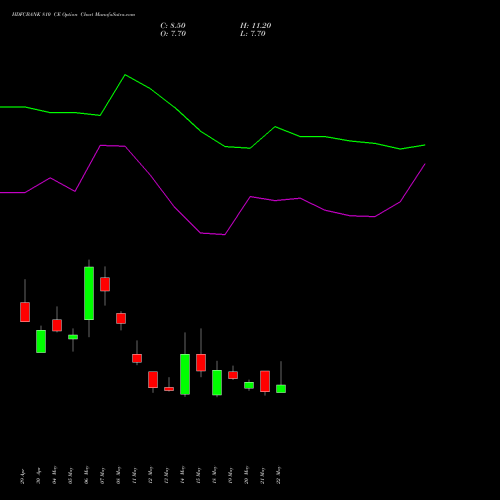Click the 04 May date label
Screen dimensions: 500x500
(55, 475)
